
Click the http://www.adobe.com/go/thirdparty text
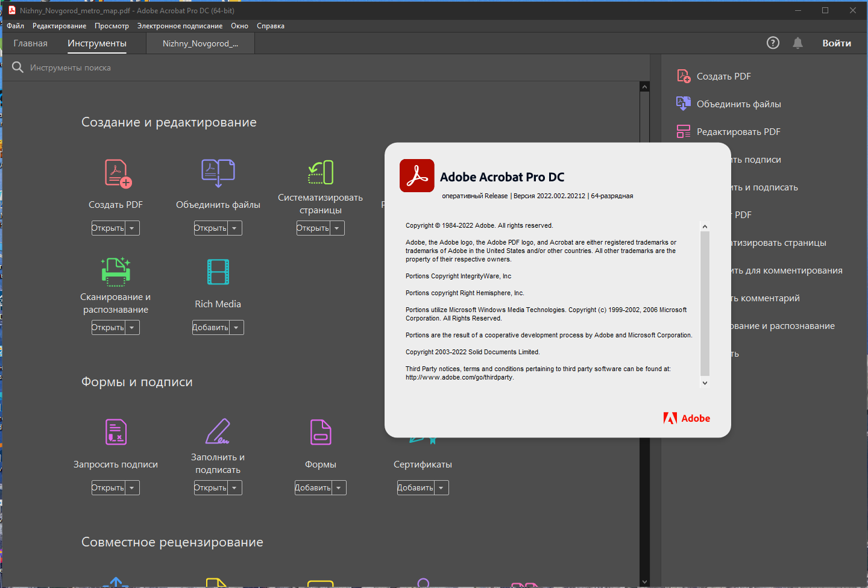click(x=459, y=378)
